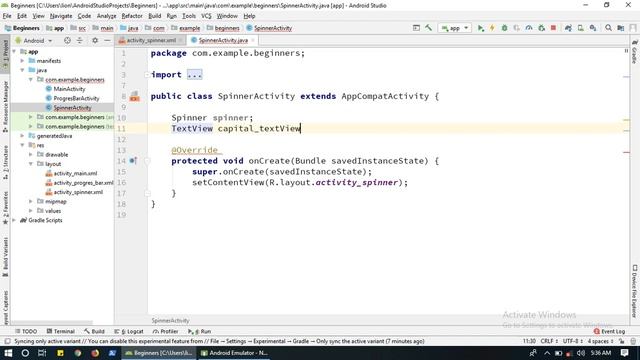The image size is (640, 360).
Task: Open the Logcat tool window
Action: 129,331
